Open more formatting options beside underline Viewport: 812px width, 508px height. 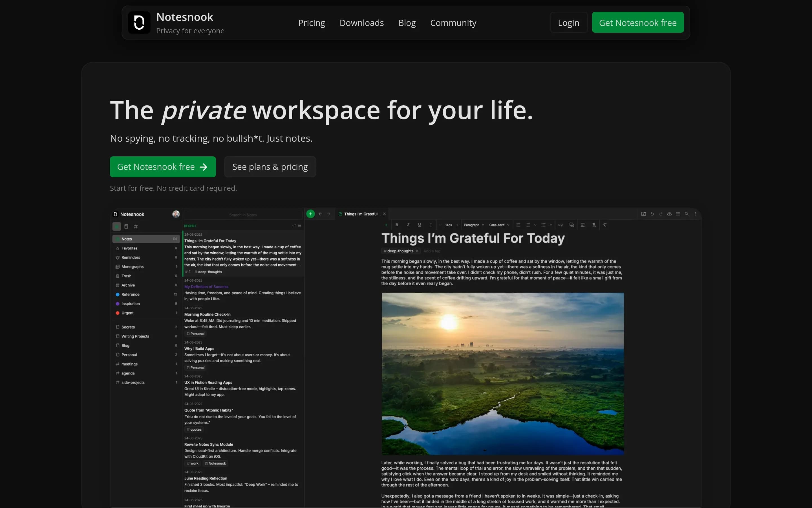(x=431, y=225)
